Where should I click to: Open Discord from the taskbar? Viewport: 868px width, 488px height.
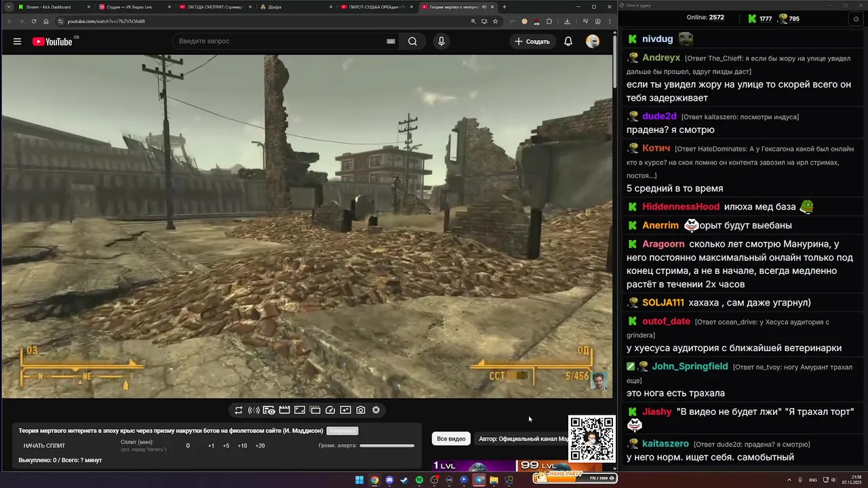coord(389,480)
